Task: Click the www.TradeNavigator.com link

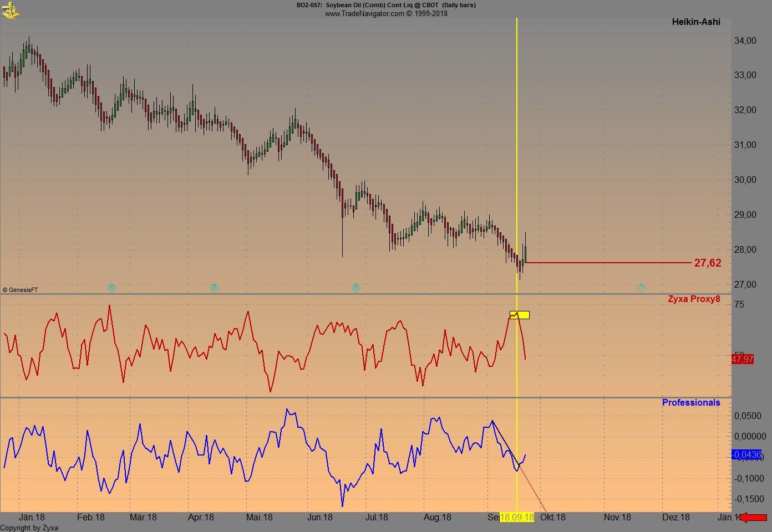Action: point(364,13)
